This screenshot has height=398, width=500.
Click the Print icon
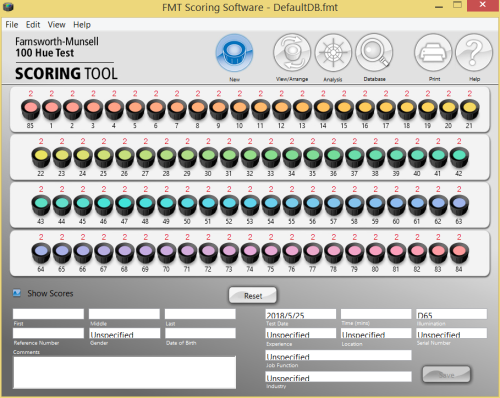click(433, 53)
